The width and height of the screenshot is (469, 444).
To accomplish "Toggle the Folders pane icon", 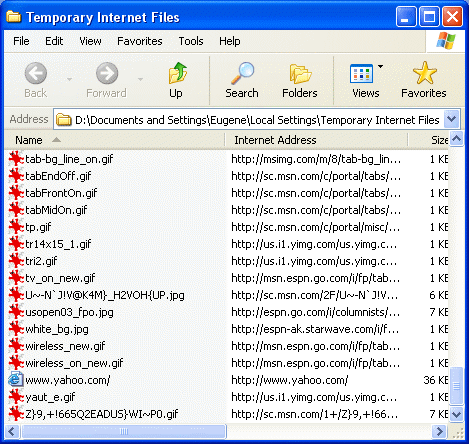I will tap(300, 73).
